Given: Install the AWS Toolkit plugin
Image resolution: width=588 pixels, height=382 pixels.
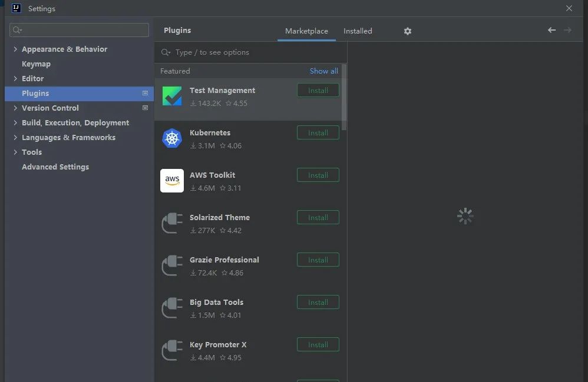Looking at the screenshot, I should (x=318, y=175).
